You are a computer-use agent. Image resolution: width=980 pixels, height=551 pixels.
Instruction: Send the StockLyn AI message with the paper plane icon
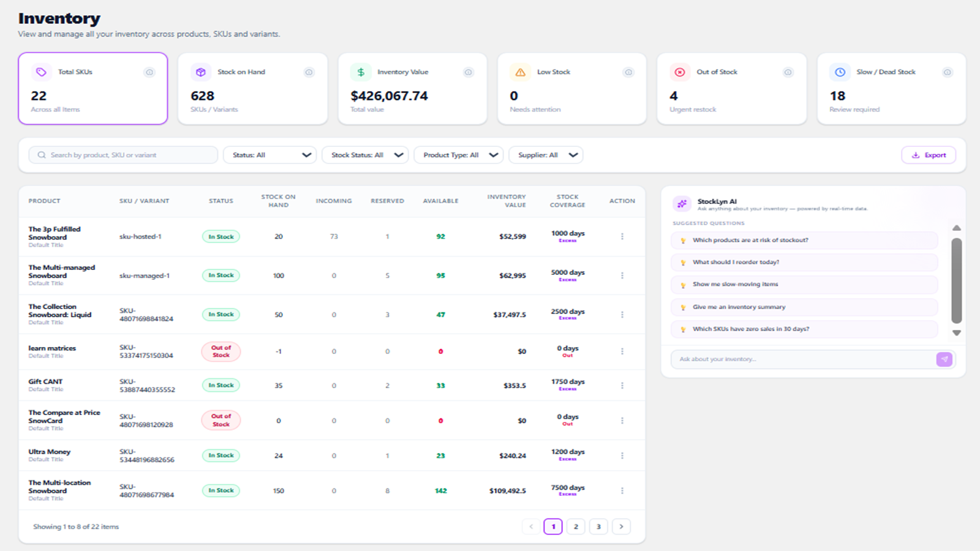tap(944, 359)
